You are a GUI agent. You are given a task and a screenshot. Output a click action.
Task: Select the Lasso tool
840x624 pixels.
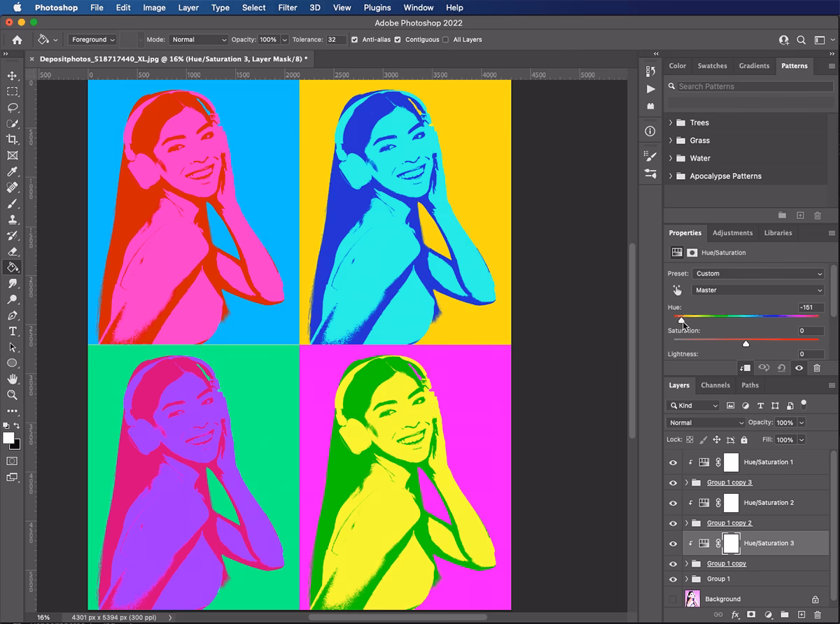[12, 108]
